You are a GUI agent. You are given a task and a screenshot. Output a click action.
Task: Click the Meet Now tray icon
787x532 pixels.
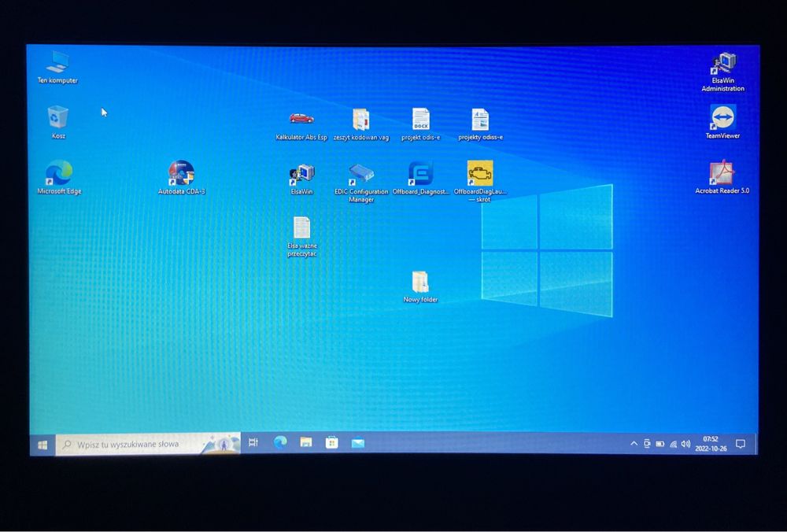tap(647, 444)
